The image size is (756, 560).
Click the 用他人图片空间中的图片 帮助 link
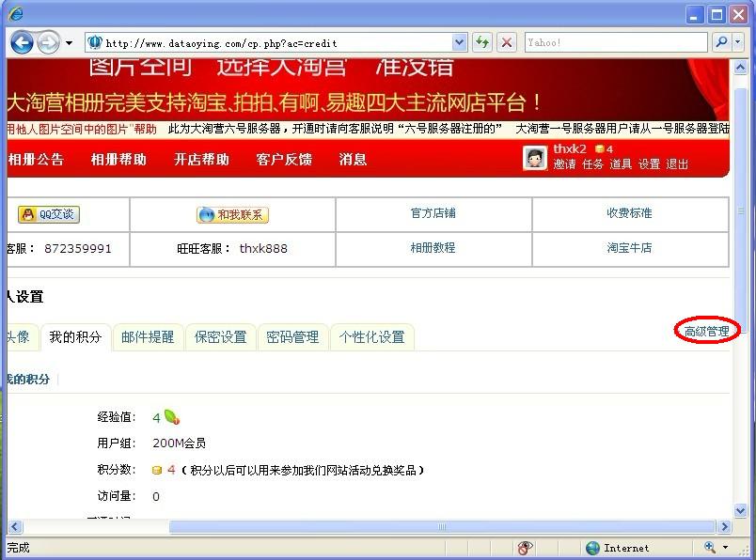click(x=82, y=129)
